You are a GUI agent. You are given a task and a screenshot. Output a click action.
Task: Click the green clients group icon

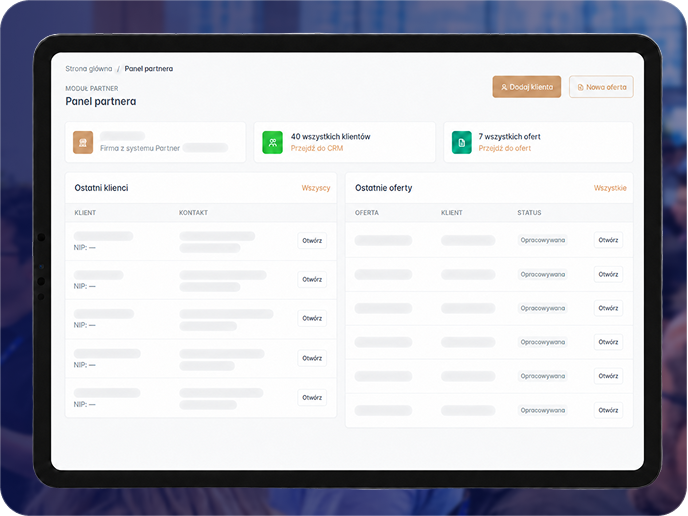click(x=272, y=142)
